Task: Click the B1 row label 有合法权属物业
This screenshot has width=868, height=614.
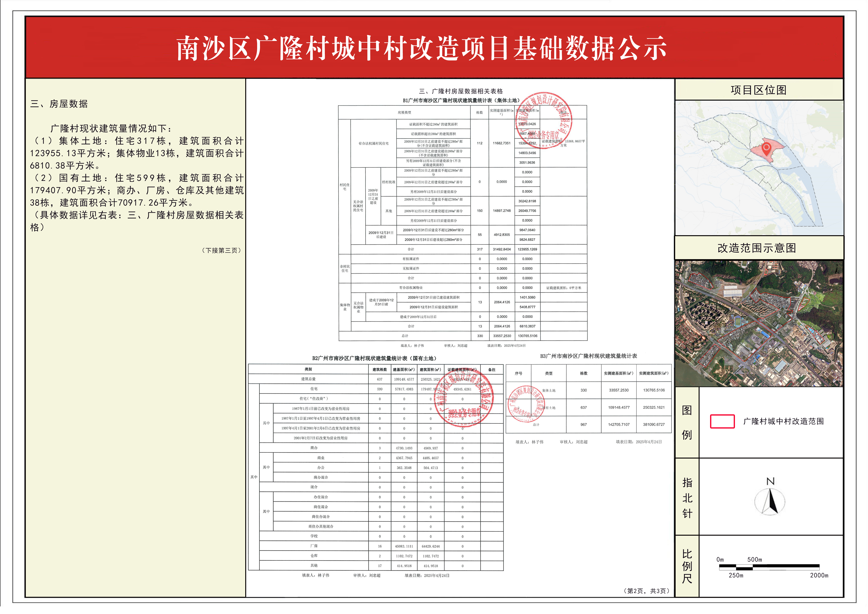Action: pyautogui.click(x=411, y=288)
